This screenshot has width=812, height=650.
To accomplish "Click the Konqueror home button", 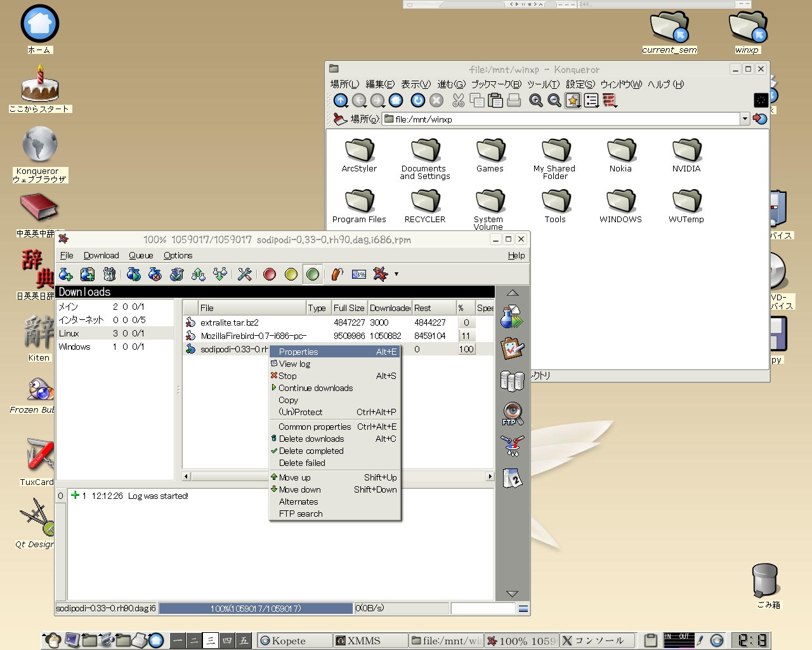I will tap(396, 100).
